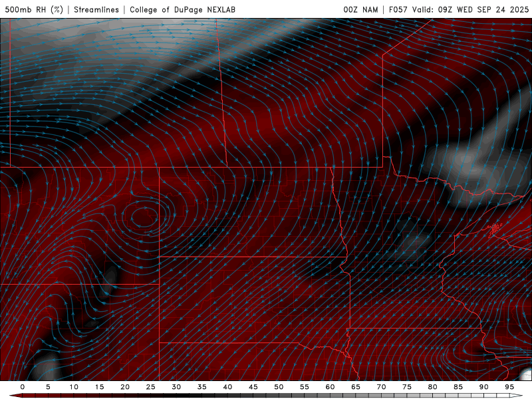Click the color scale label '80'
This screenshot has width=532, height=399.
tap(432, 387)
